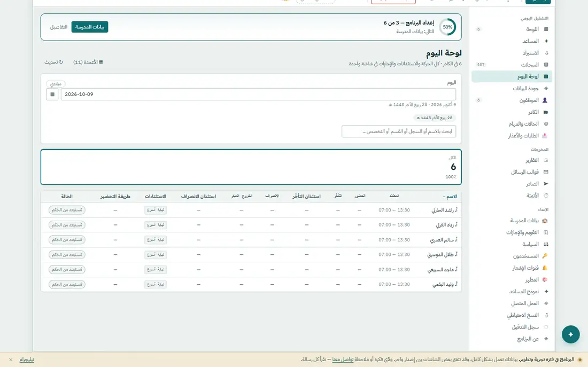
Task: Open the تيليجرام link in banner
Action: coord(27,360)
